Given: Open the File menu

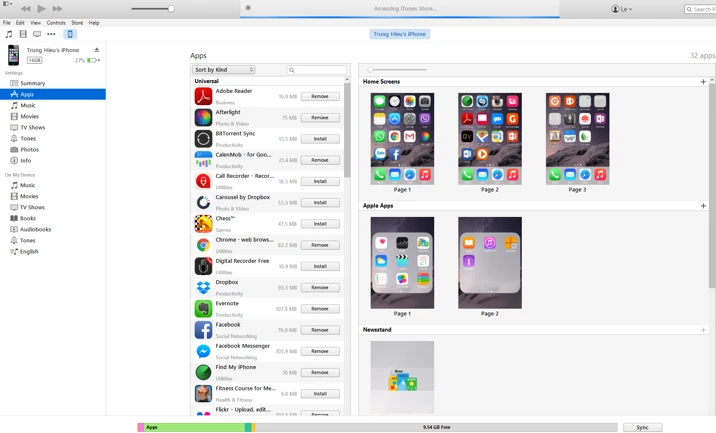Looking at the screenshot, I should 7,23.
